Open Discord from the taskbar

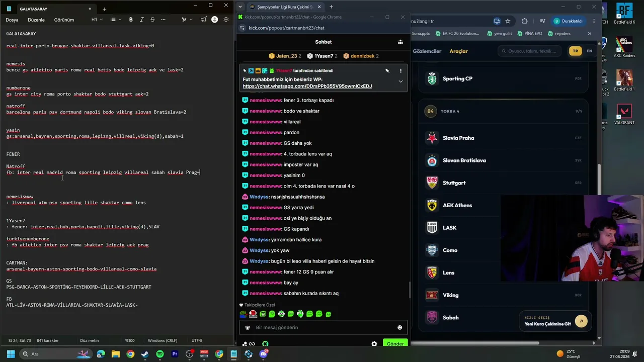pyautogui.click(x=263, y=354)
